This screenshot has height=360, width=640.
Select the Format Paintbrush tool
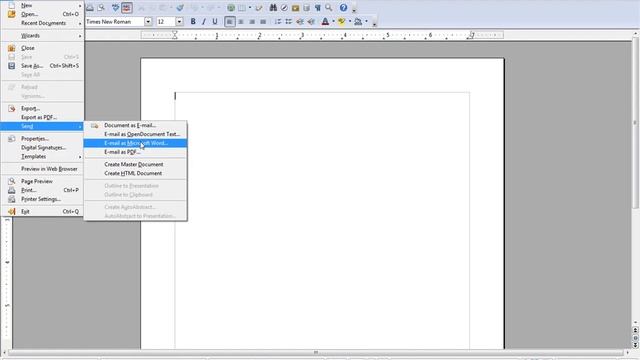click(180, 8)
